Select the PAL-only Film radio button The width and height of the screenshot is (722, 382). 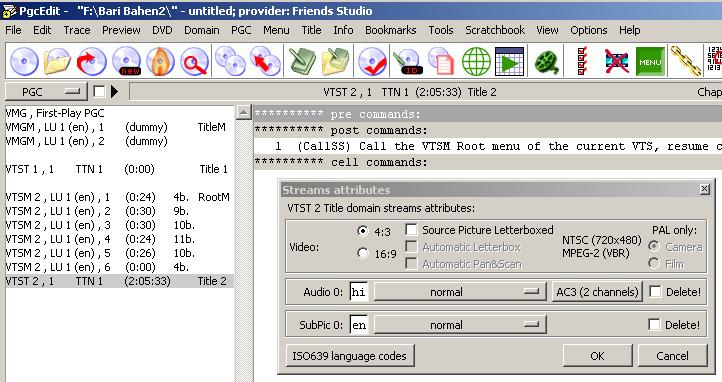click(x=653, y=264)
